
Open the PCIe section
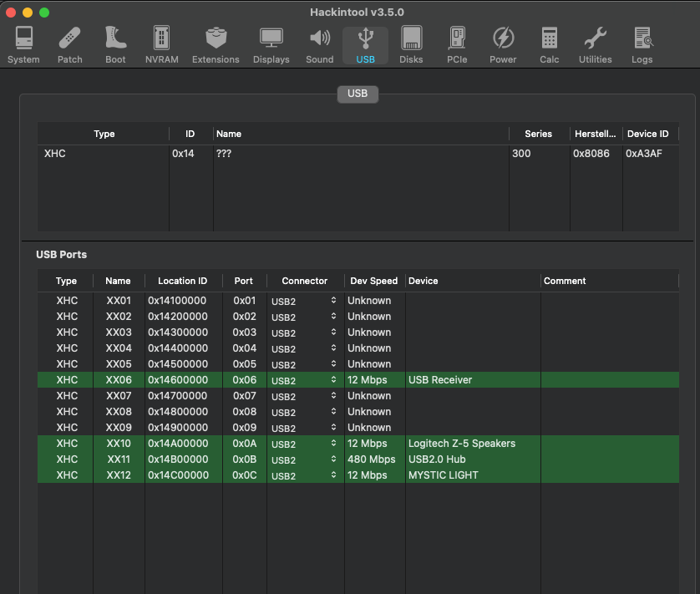click(457, 45)
